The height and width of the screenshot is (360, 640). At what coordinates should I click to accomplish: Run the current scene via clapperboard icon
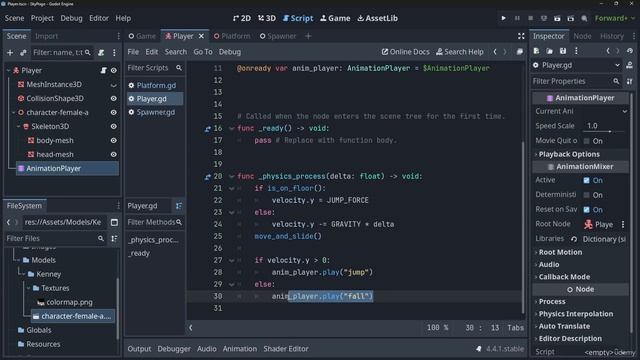557,18
